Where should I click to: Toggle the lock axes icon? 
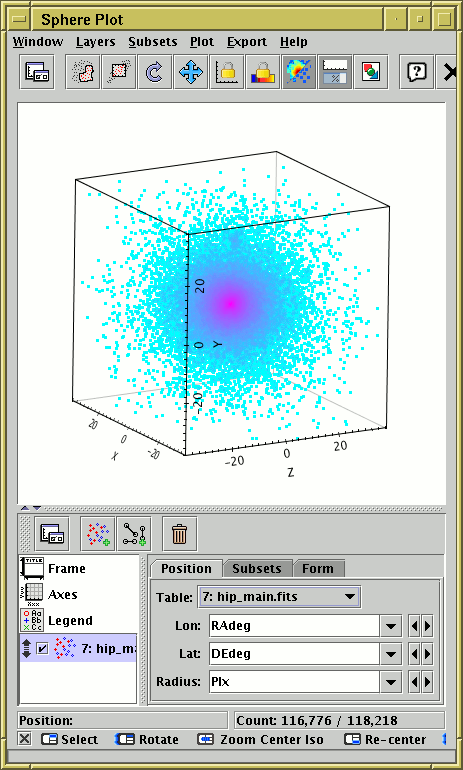click(227, 72)
